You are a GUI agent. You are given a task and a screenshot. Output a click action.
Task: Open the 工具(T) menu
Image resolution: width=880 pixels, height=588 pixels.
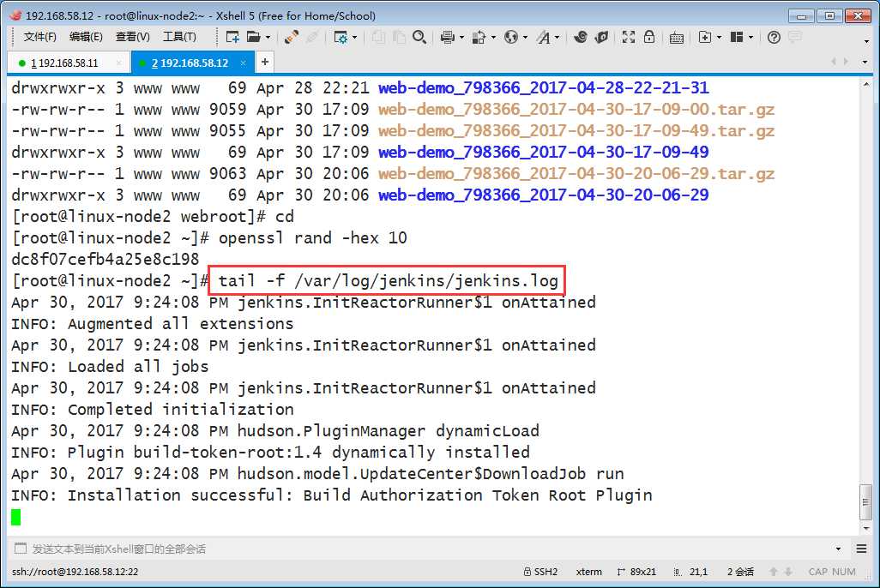(179, 37)
